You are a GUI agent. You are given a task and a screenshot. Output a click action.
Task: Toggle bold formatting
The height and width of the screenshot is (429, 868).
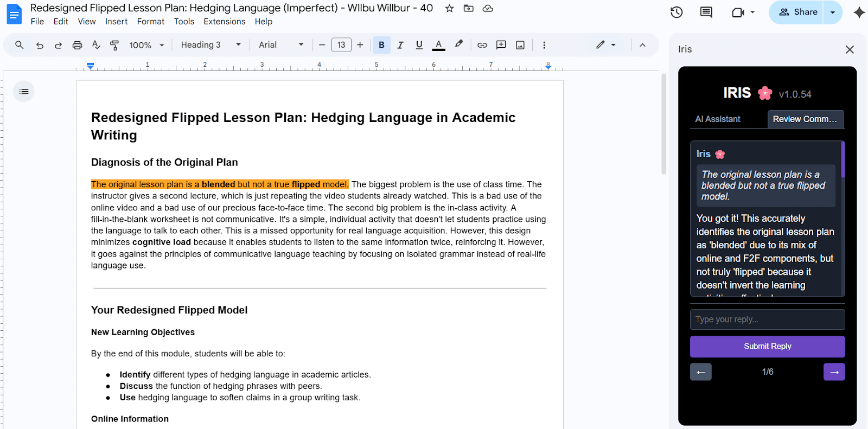point(381,45)
